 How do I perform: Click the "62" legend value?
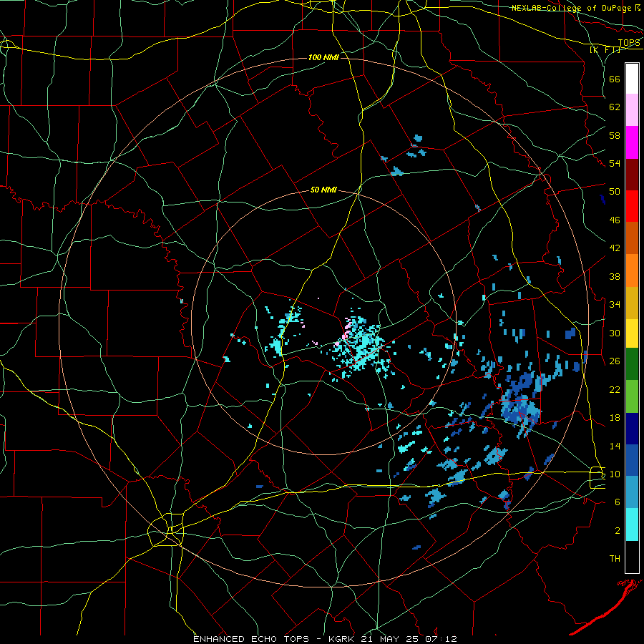[615, 107]
